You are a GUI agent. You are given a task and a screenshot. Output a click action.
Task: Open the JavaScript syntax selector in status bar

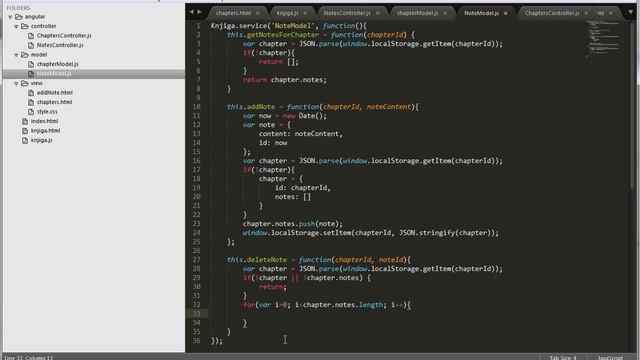coord(611,358)
